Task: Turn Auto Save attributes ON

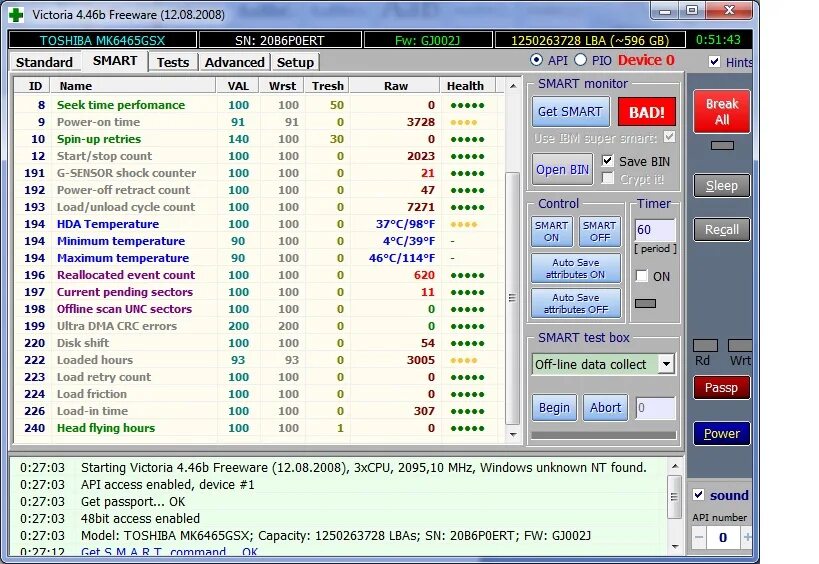Action: coord(576,268)
